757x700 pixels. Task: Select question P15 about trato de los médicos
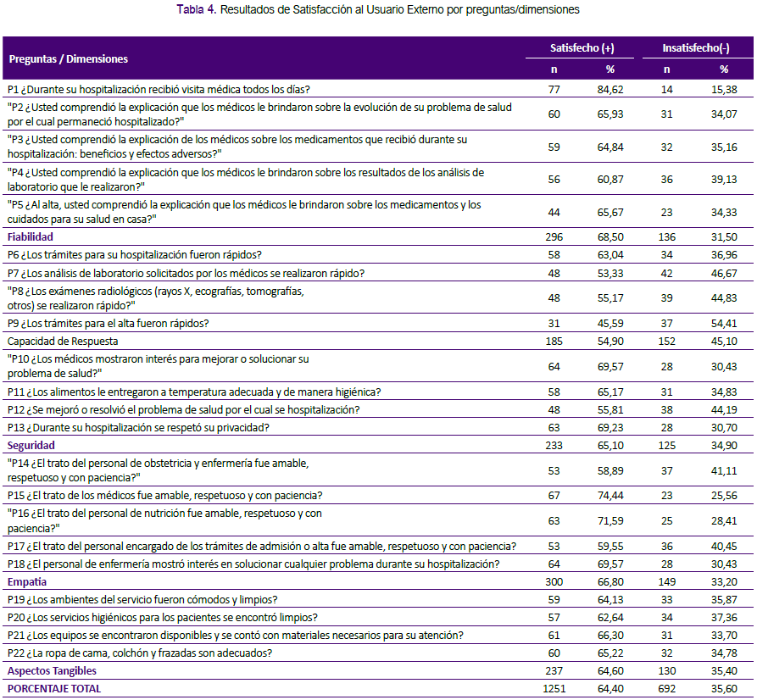point(165,496)
